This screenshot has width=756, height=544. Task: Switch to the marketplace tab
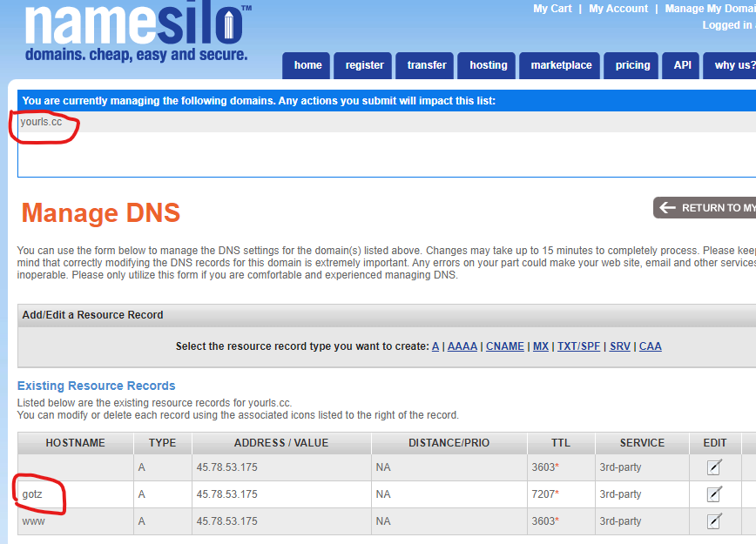click(x=561, y=65)
